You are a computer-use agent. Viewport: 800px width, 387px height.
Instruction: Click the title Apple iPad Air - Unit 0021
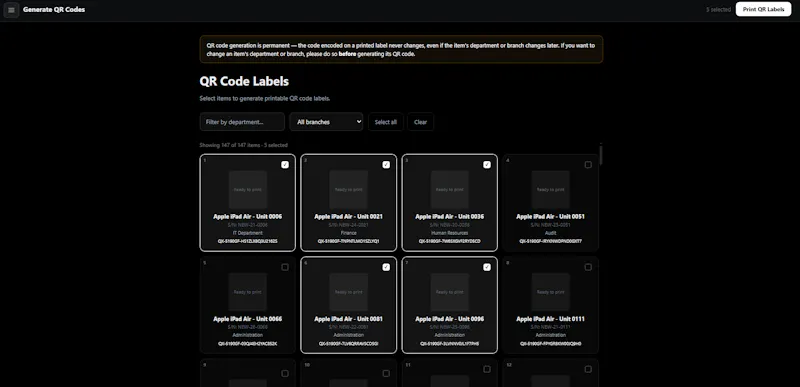348,217
